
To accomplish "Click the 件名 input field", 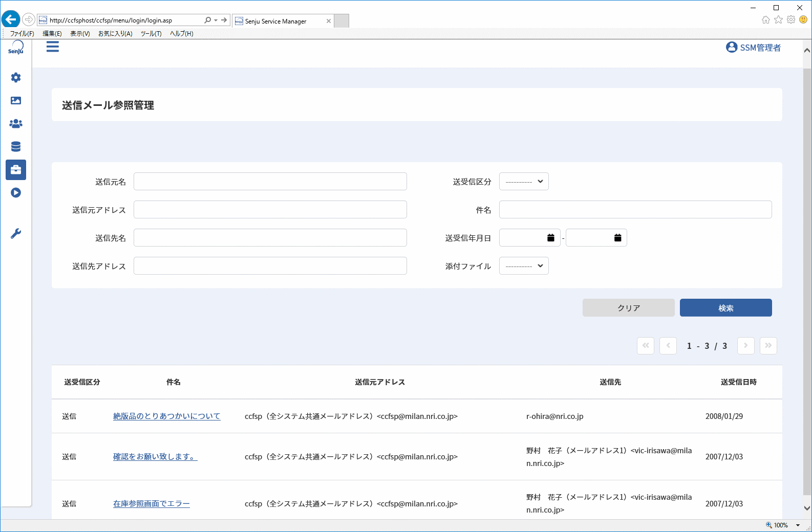I will [x=635, y=210].
